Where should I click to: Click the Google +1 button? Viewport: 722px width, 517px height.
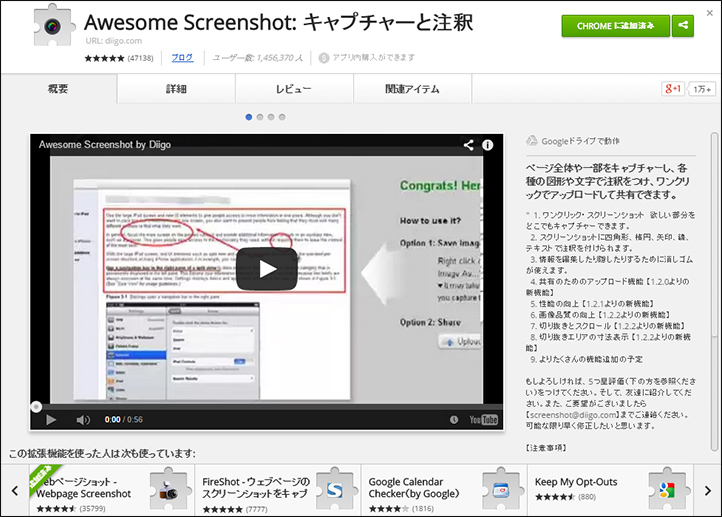(673, 89)
